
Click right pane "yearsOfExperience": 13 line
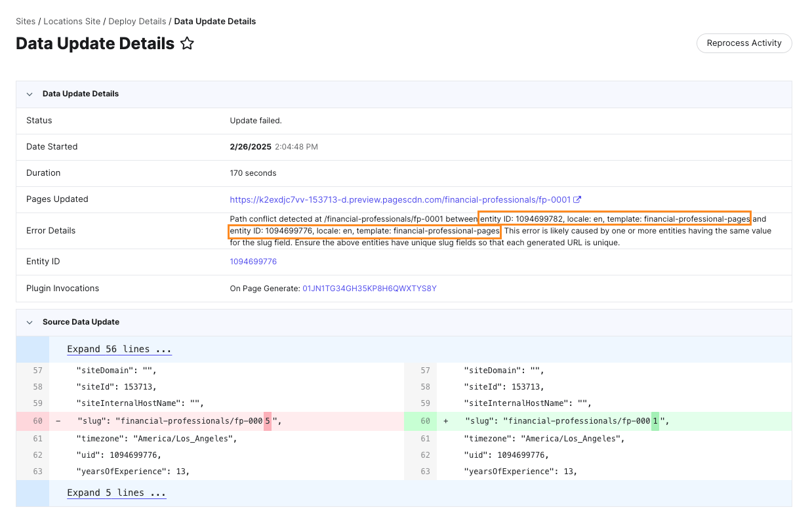(521, 472)
